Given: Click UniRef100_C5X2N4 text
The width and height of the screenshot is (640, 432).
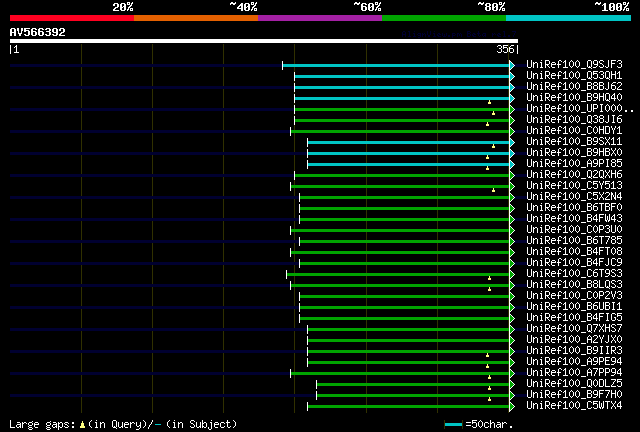Looking at the screenshot, I should (x=574, y=197).
